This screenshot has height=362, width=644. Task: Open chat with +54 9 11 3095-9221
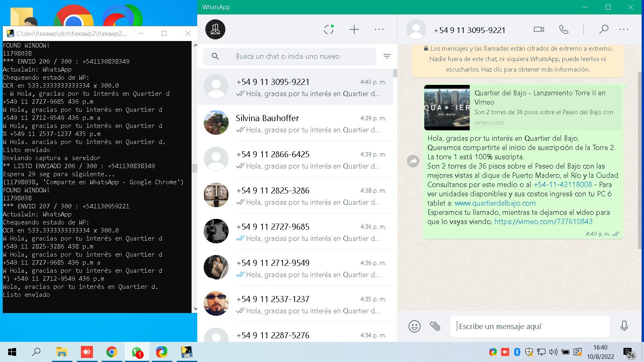click(x=295, y=87)
